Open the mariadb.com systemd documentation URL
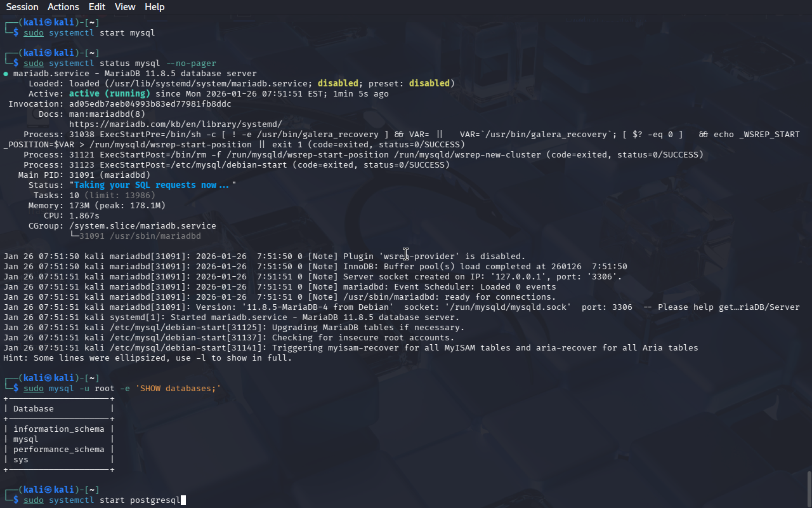The image size is (812, 508). [175, 124]
